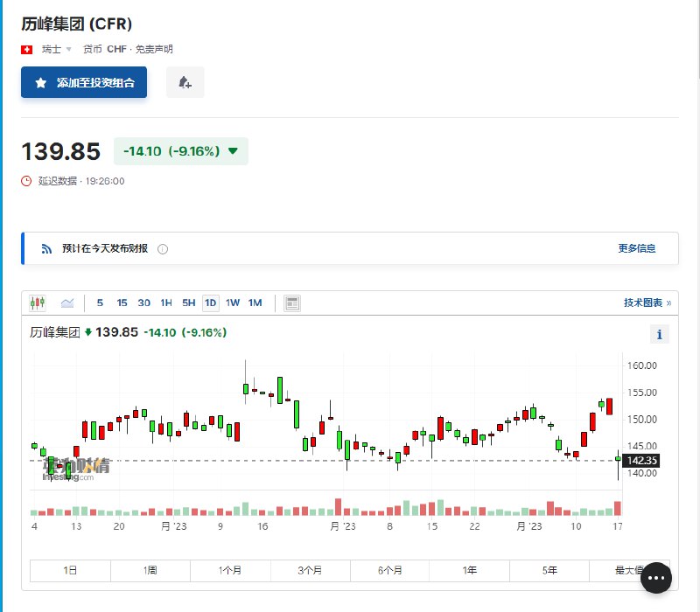Select the 5 minute interval
The image size is (700, 612).
[x=100, y=303]
